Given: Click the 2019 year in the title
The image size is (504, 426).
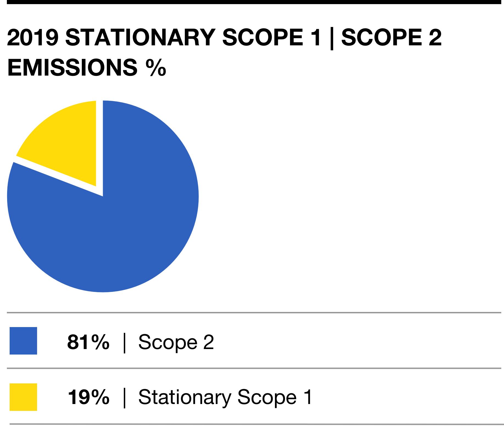Looking at the screenshot, I should 33,37.
